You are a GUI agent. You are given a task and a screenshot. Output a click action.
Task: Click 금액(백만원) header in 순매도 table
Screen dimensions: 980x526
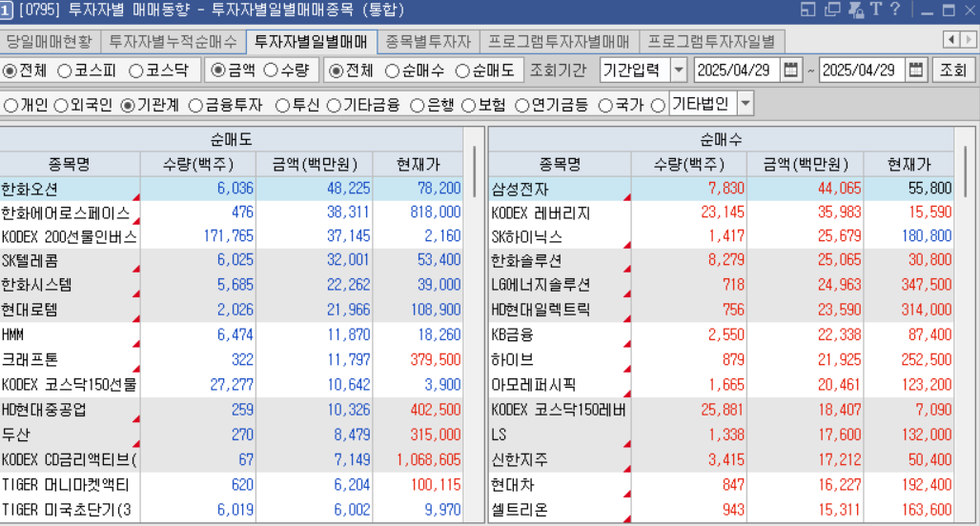(x=315, y=164)
